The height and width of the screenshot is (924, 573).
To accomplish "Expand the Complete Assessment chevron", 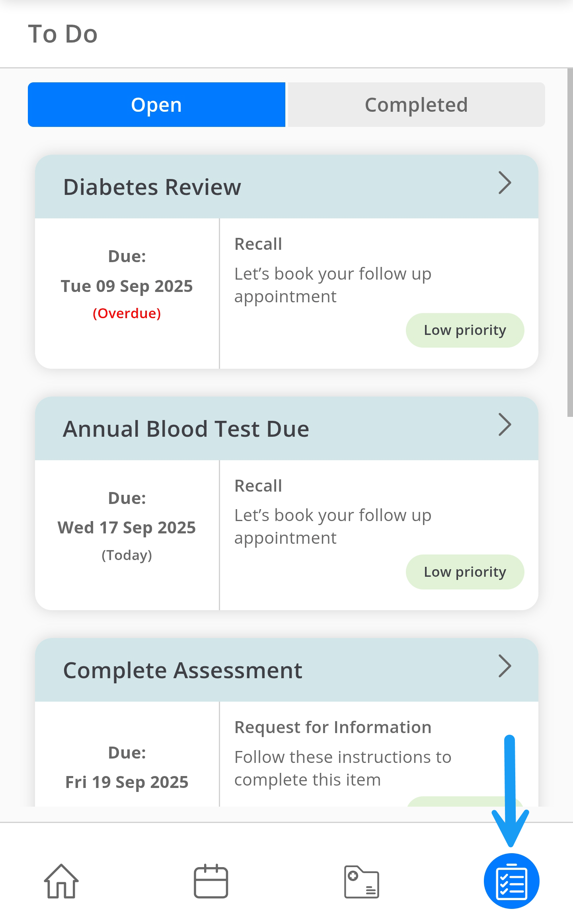I will [x=505, y=666].
